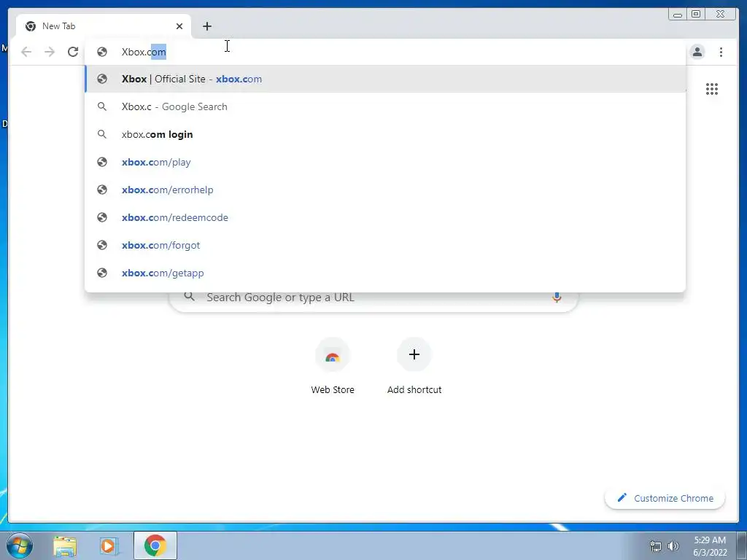
Task: Choose Xbox Official Site suggestion
Action: 385,79
